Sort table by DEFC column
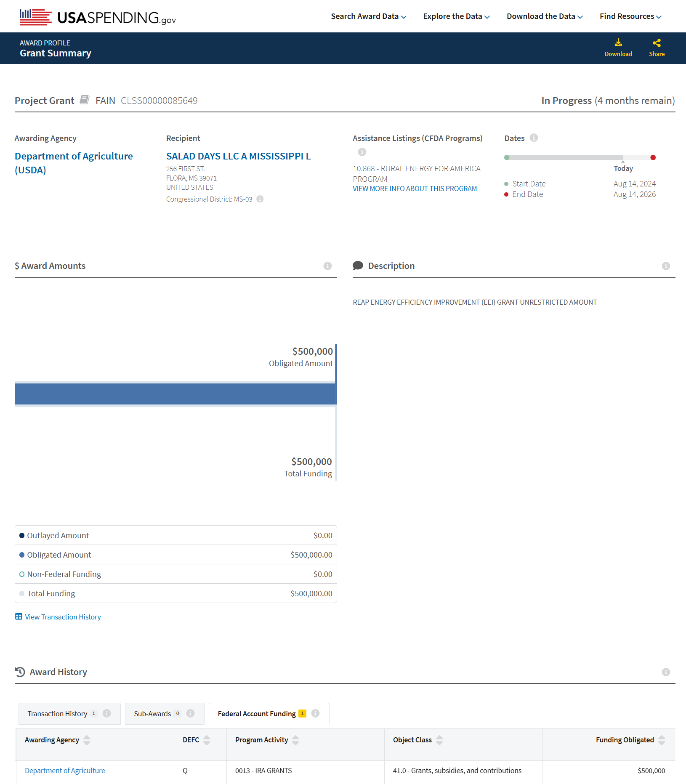Viewport: 686px width, 784px height. pos(207,740)
